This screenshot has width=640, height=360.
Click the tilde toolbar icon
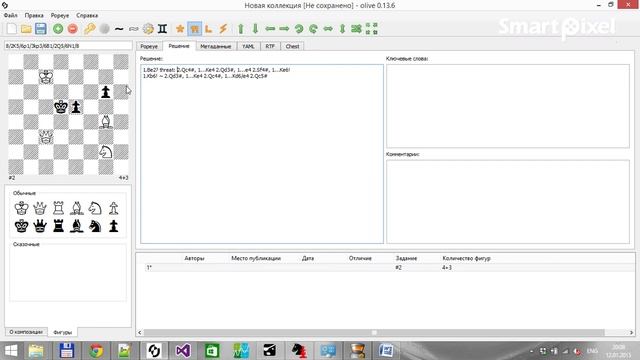click(x=119, y=29)
